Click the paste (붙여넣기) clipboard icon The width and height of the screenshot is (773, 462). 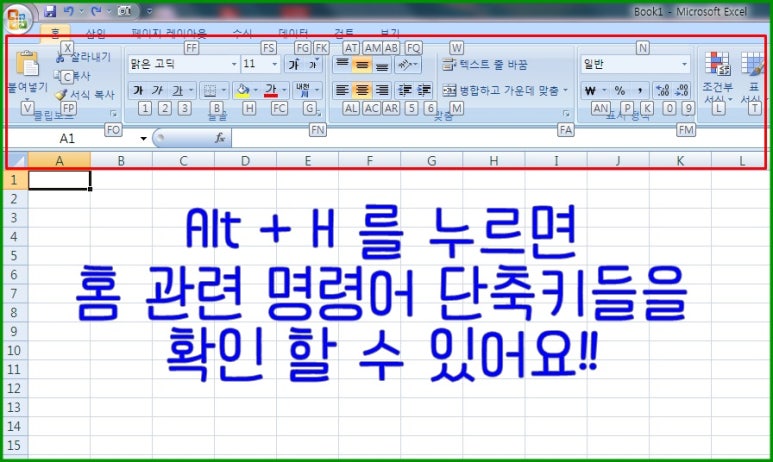coord(27,66)
